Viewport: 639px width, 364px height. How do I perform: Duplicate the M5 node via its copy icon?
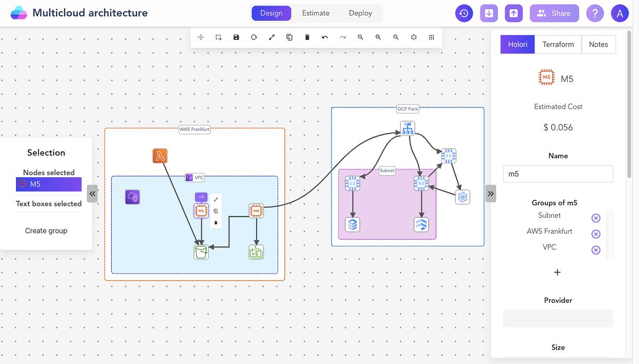point(215,211)
